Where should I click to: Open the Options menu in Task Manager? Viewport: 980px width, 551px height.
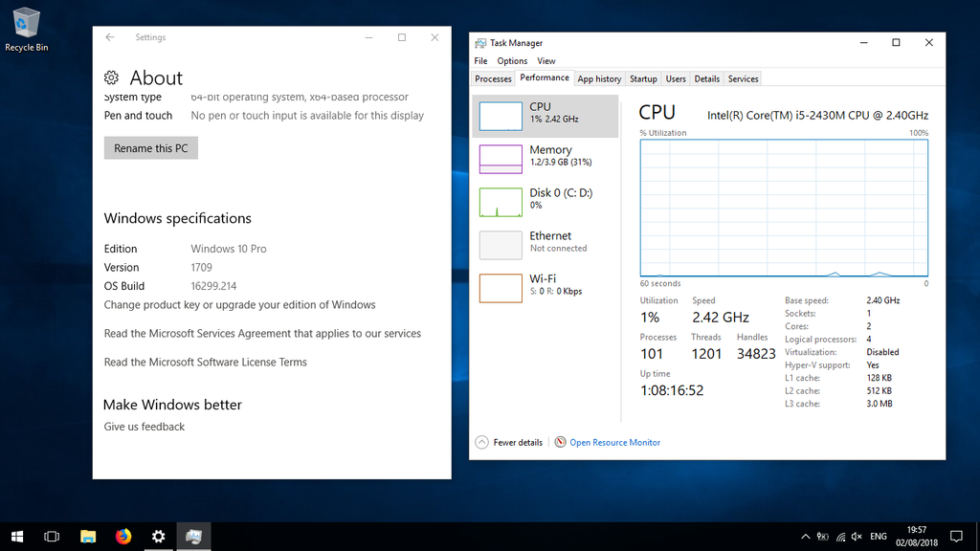(x=512, y=61)
